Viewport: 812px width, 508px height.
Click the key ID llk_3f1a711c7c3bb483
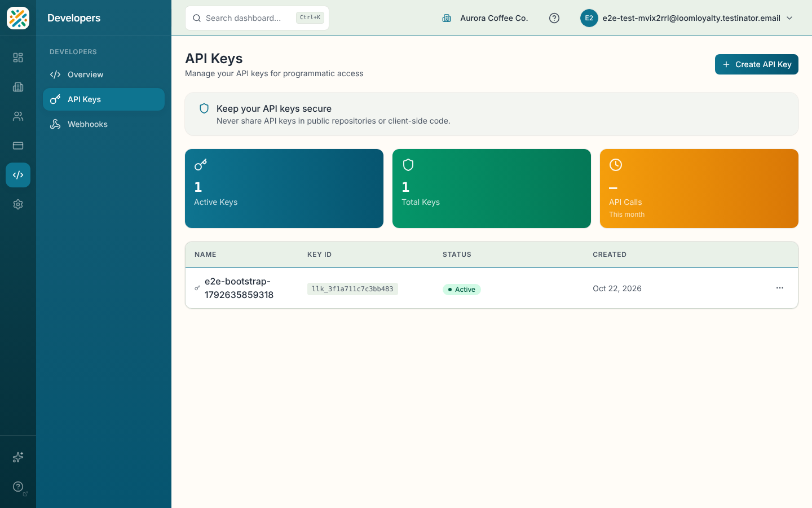tap(352, 289)
